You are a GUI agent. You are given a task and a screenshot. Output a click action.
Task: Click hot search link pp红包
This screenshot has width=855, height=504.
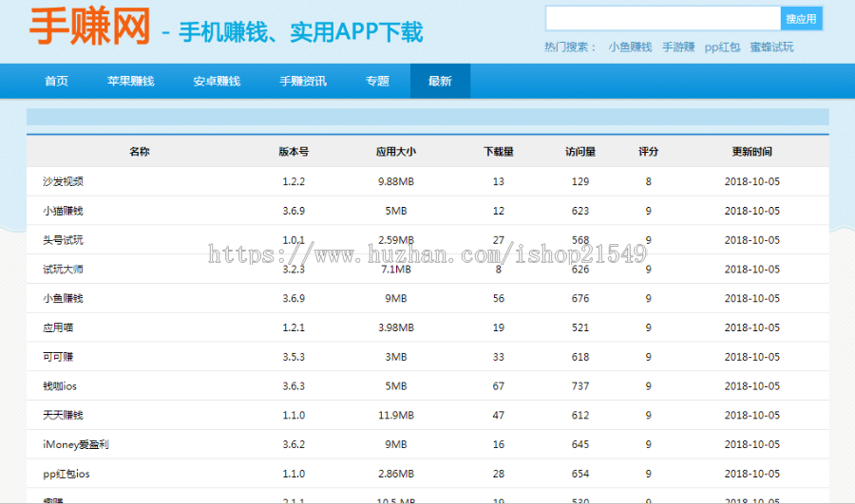click(722, 47)
